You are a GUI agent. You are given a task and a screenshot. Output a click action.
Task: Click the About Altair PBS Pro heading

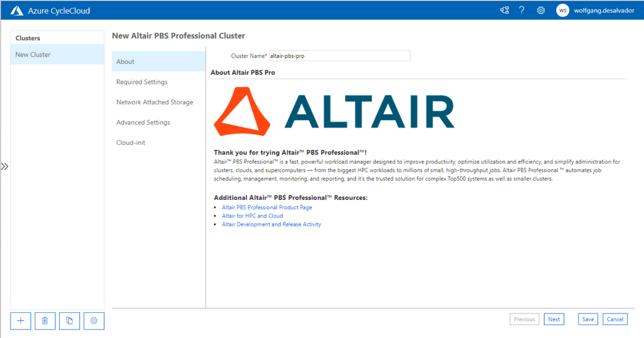coord(243,72)
